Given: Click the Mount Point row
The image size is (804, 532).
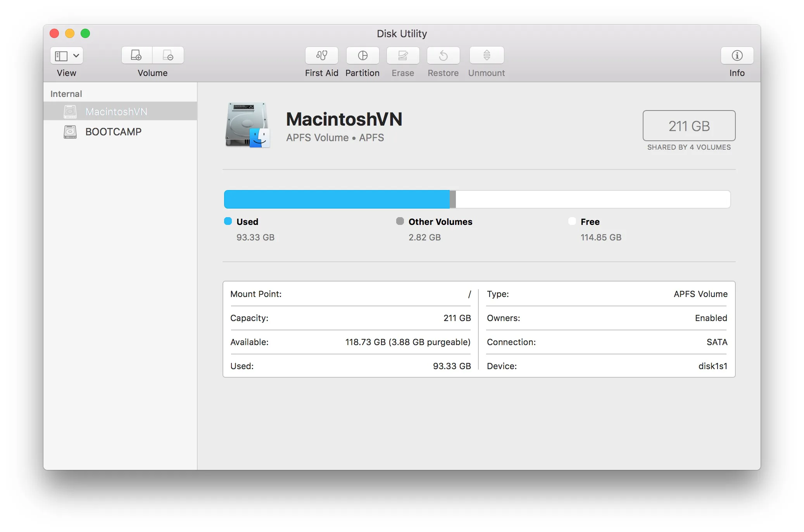Looking at the screenshot, I should [350, 294].
